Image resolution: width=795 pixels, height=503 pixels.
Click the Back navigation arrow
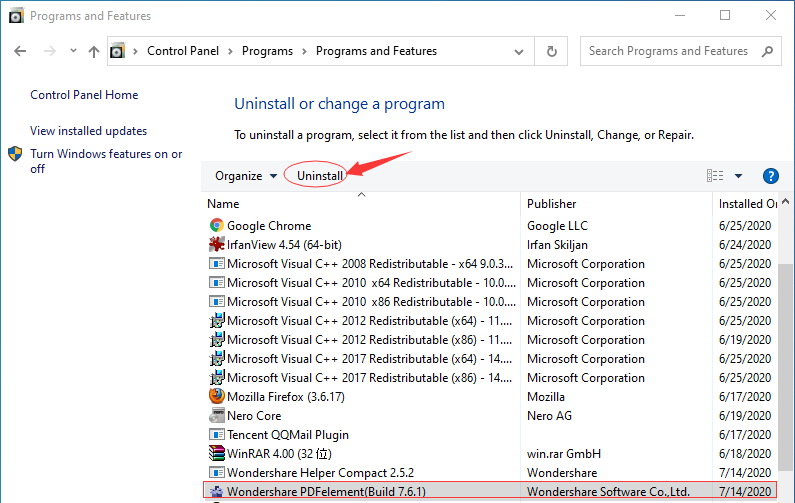pyautogui.click(x=20, y=51)
